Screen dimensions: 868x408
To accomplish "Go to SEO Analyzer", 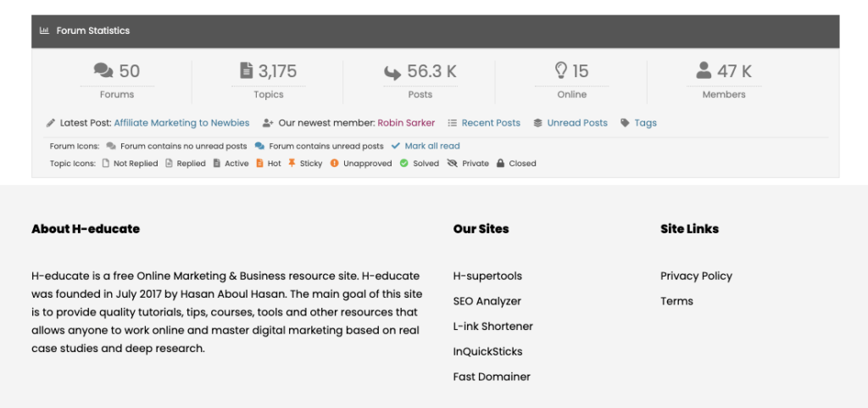I will pyautogui.click(x=487, y=301).
